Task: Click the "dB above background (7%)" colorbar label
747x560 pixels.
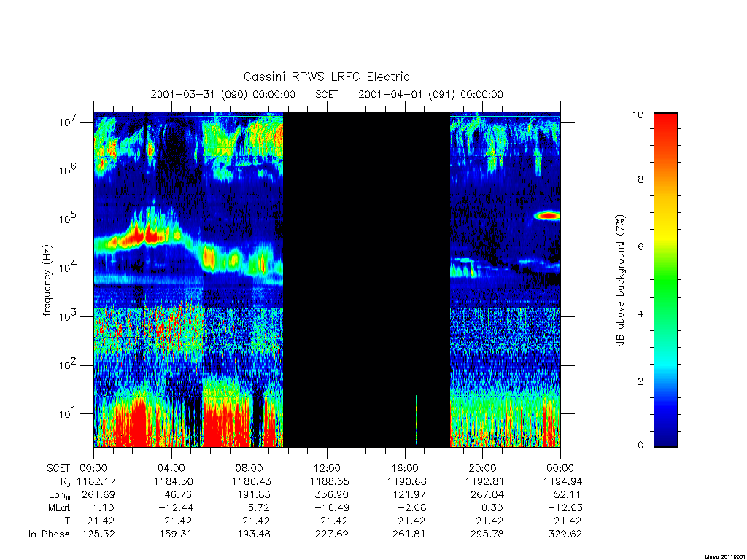Action: click(x=620, y=281)
